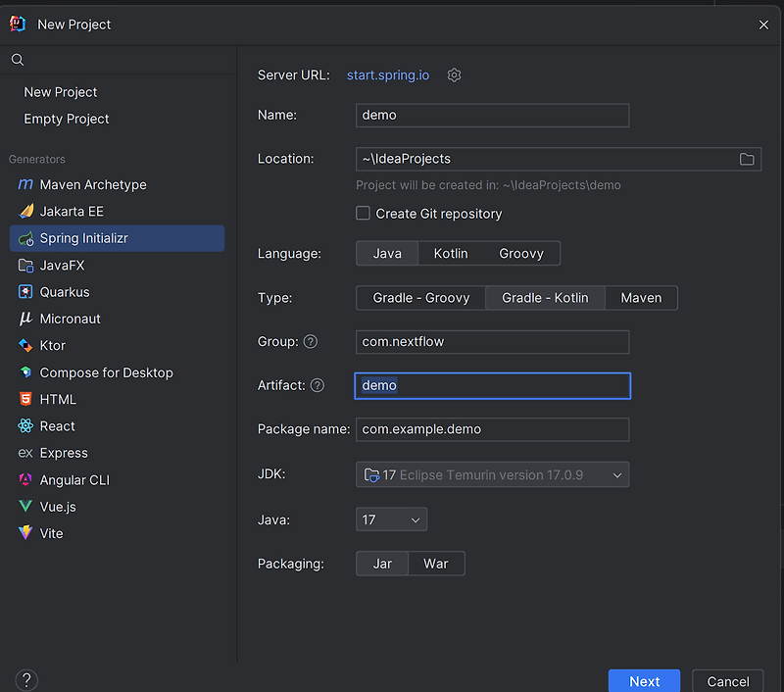The height and width of the screenshot is (692, 784).
Task: Select Empty Project in the sidebar
Action: pyautogui.click(x=67, y=119)
